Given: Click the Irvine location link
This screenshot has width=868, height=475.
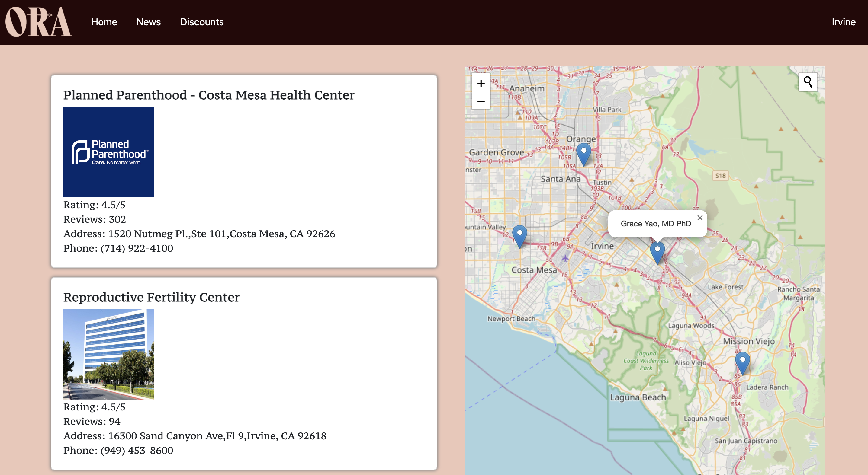Looking at the screenshot, I should tap(844, 22).
